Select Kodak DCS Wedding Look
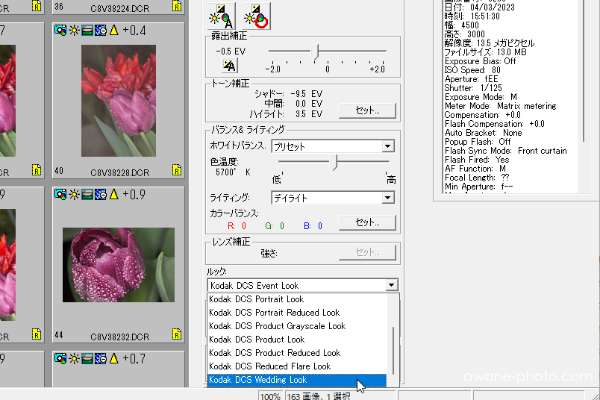This screenshot has height=400, width=600. [297, 380]
